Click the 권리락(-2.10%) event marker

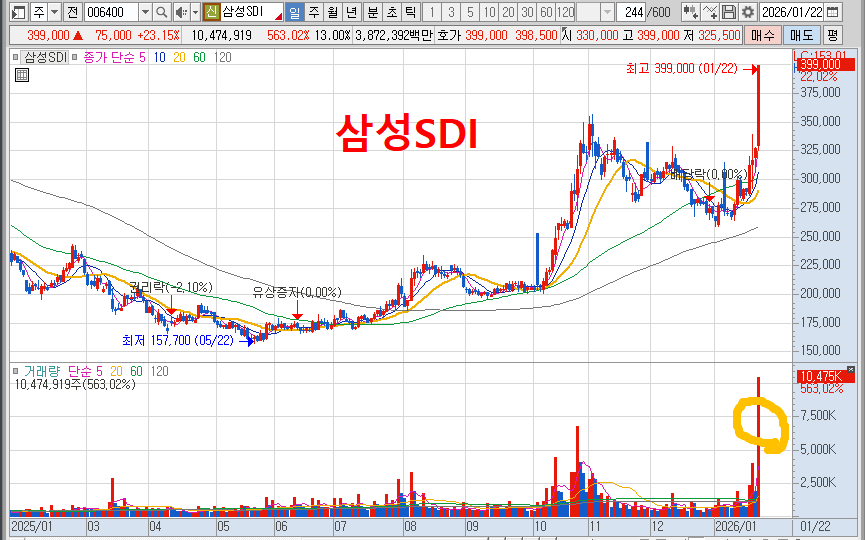(171, 287)
